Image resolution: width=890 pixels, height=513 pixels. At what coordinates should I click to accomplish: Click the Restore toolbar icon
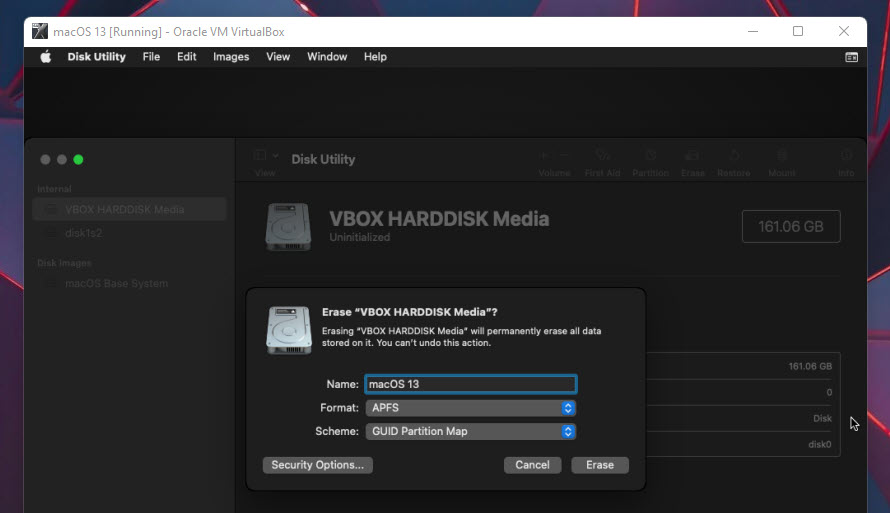click(x=734, y=155)
